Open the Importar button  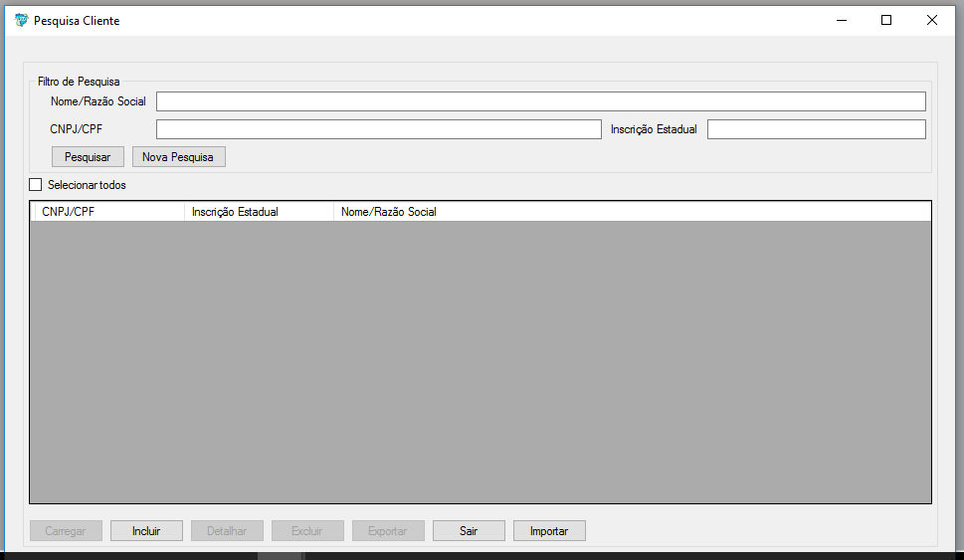click(x=549, y=530)
